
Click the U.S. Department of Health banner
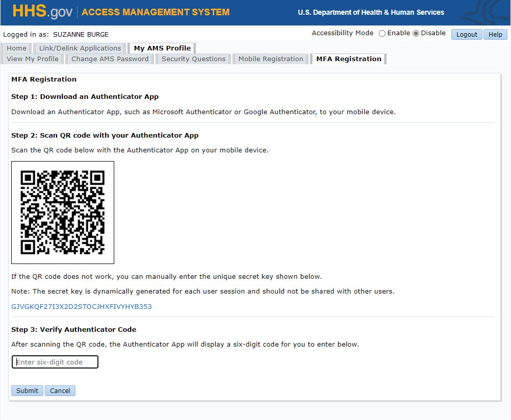pos(372,12)
